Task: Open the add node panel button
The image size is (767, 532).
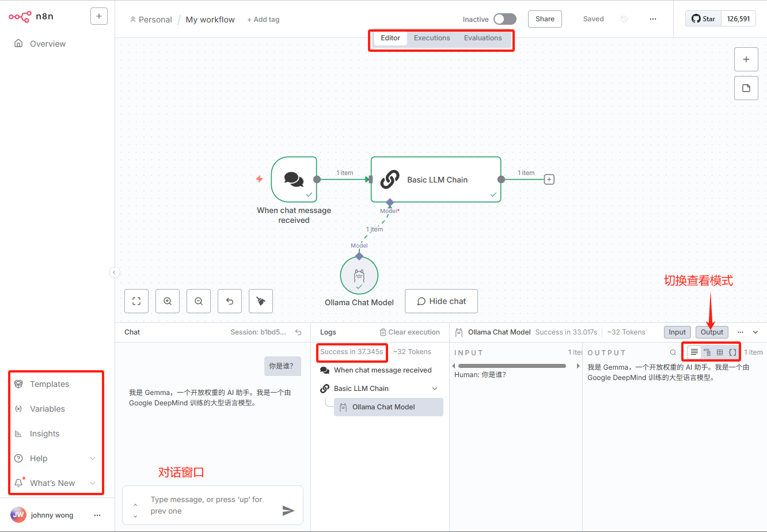Action: click(x=746, y=59)
